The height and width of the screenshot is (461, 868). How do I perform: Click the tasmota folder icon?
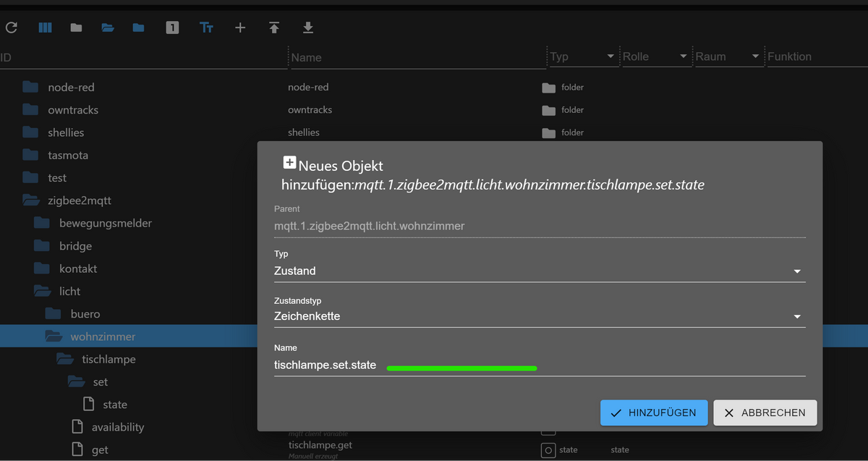[30, 155]
